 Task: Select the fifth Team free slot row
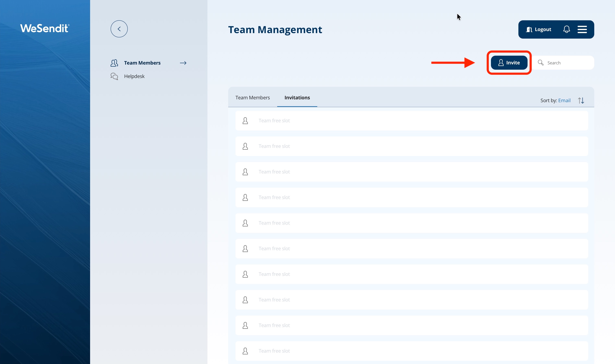411,223
